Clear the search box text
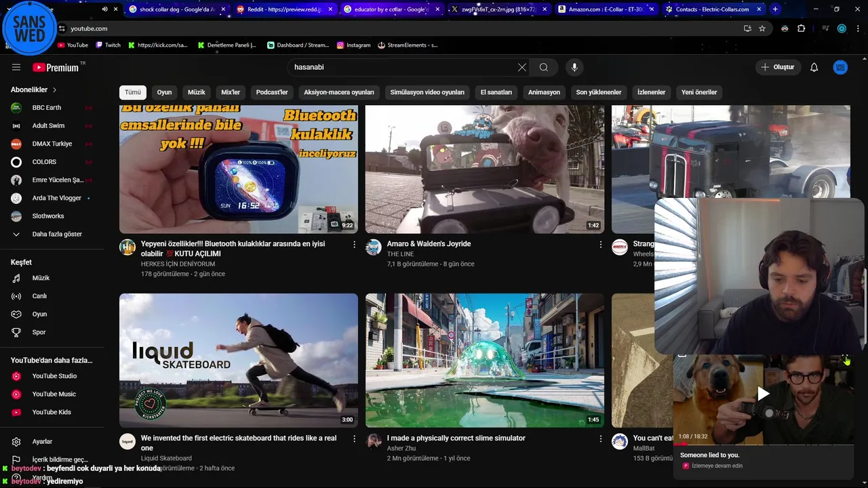Viewport: 868px width, 488px height. [x=521, y=67]
